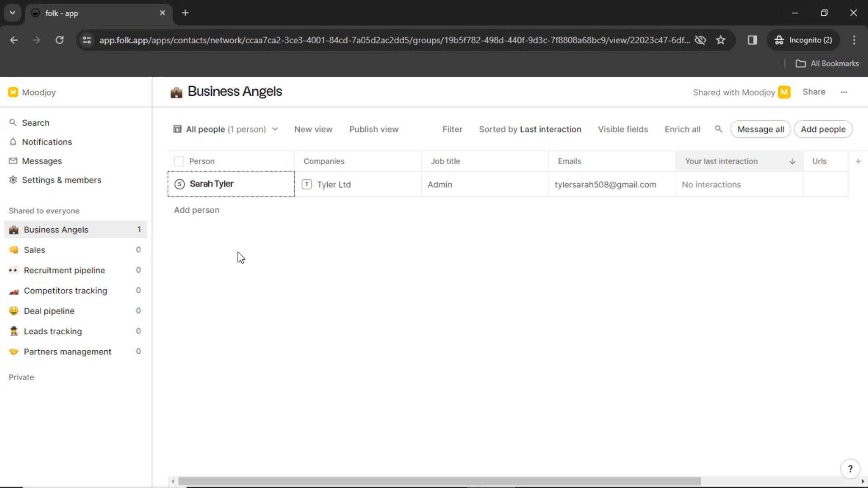Click the Share button

point(814,92)
